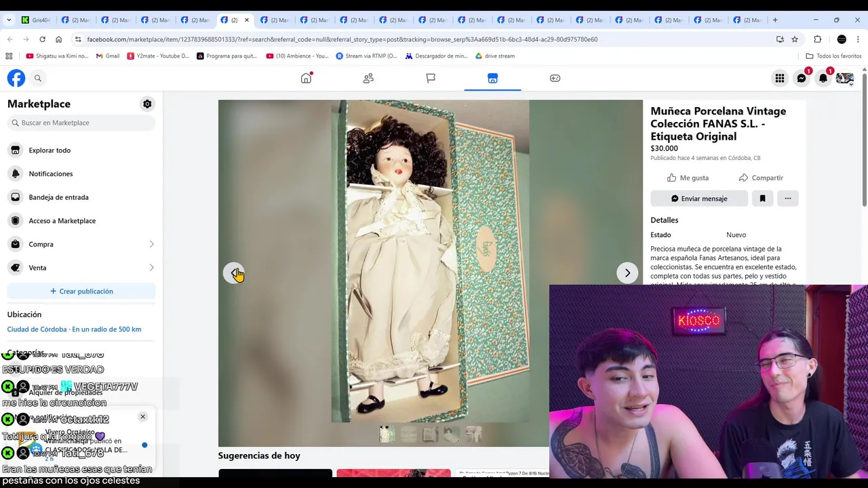The image size is (868, 488).
Task: Click Enviar mensaje button
Action: pos(699,199)
